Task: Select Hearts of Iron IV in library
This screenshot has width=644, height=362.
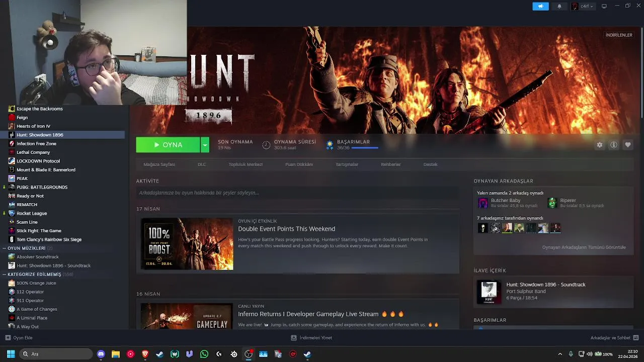Action: click(x=33, y=126)
